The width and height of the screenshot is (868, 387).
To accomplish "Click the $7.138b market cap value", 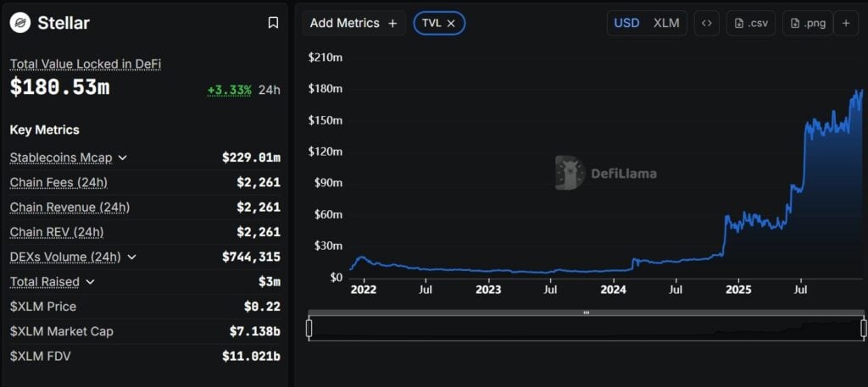I will [x=255, y=332].
